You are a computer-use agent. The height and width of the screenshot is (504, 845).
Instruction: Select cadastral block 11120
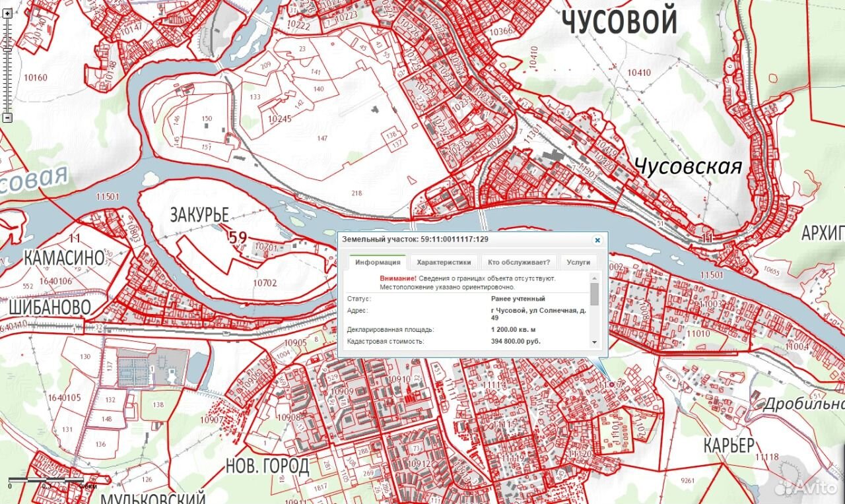click(580, 454)
